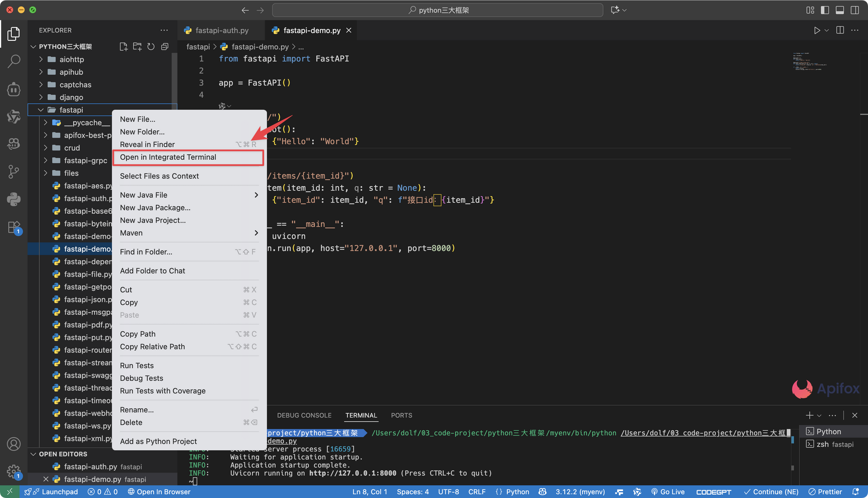Toggle the primary sidebar visibility icon

[x=825, y=10]
